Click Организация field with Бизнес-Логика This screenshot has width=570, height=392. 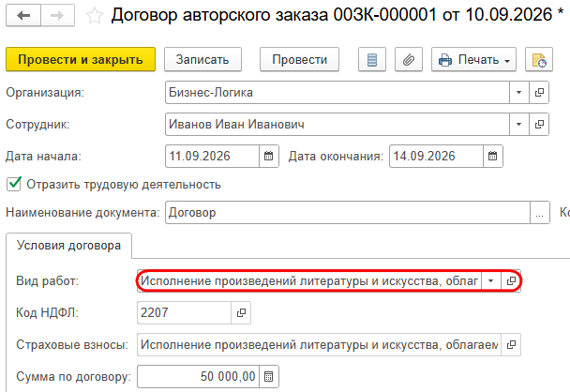pos(337,92)
